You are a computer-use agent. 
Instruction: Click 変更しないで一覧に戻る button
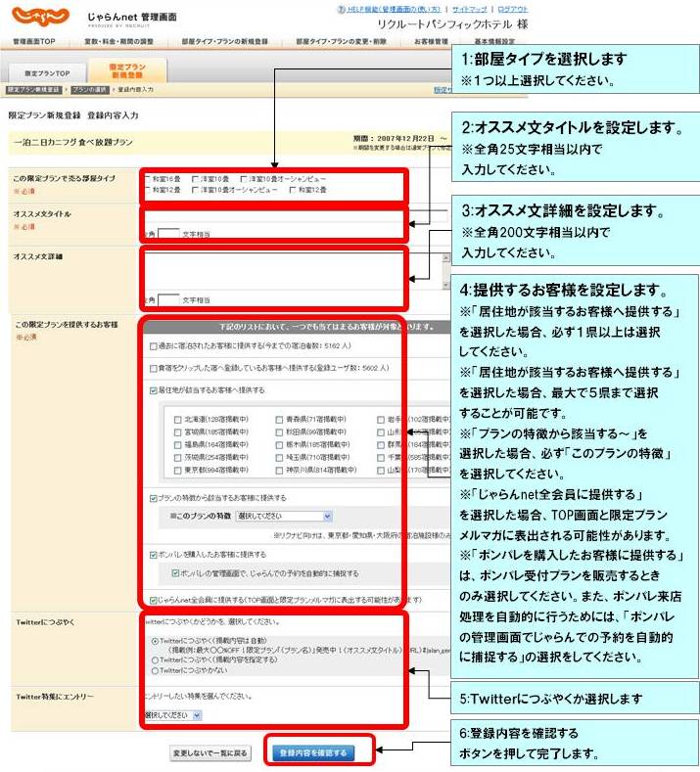(x=210, y=753)
